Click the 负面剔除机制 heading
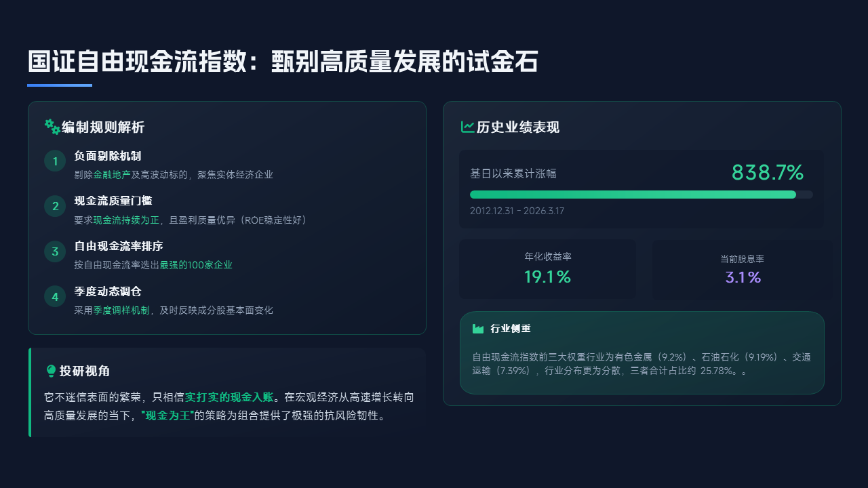This screenshot has width=868, height=488. (108, 156)
